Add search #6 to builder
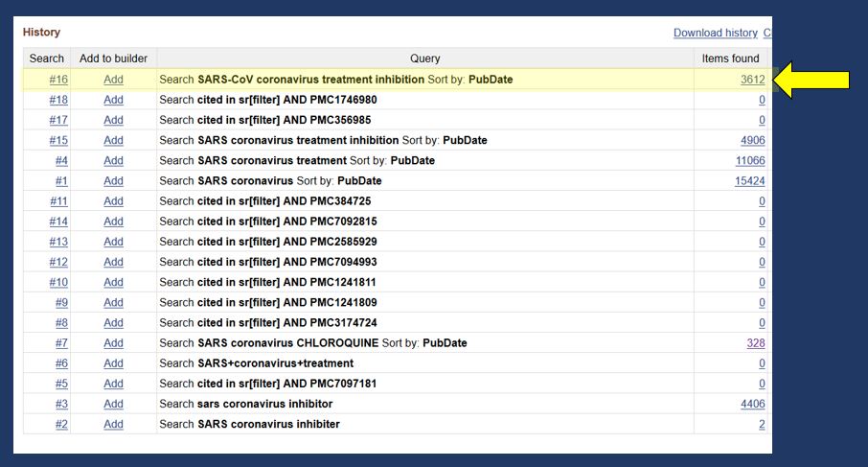 (113, 363)
